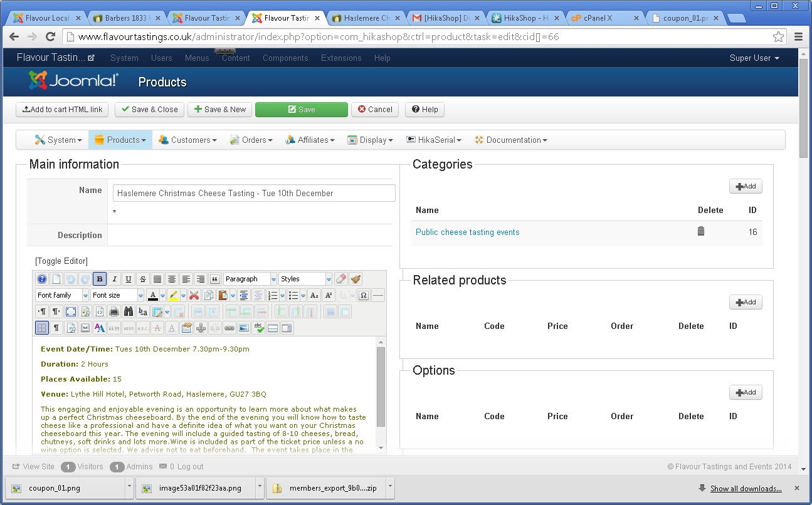Insert a table in the editor
This screenshot has height=505, width=812.
[157, 311]
